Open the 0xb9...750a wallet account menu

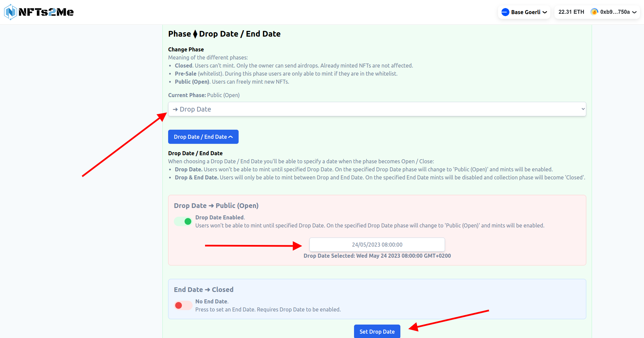pyautogui.click(x=613, y=12)
